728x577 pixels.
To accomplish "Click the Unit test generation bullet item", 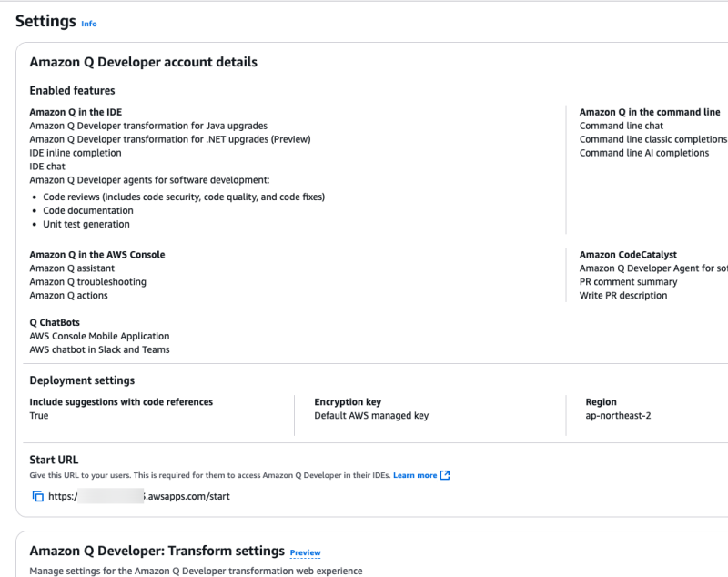I will (x=86, y=224).
